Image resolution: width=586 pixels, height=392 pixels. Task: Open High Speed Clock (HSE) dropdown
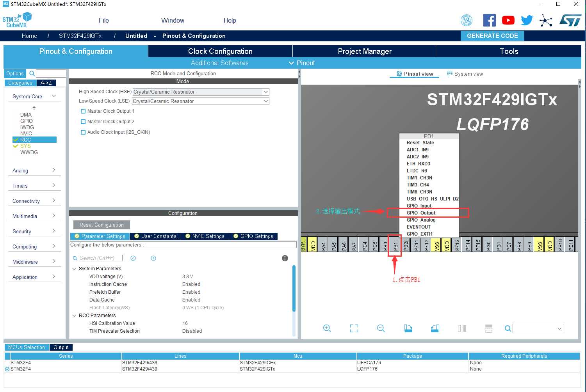(201, 92)
